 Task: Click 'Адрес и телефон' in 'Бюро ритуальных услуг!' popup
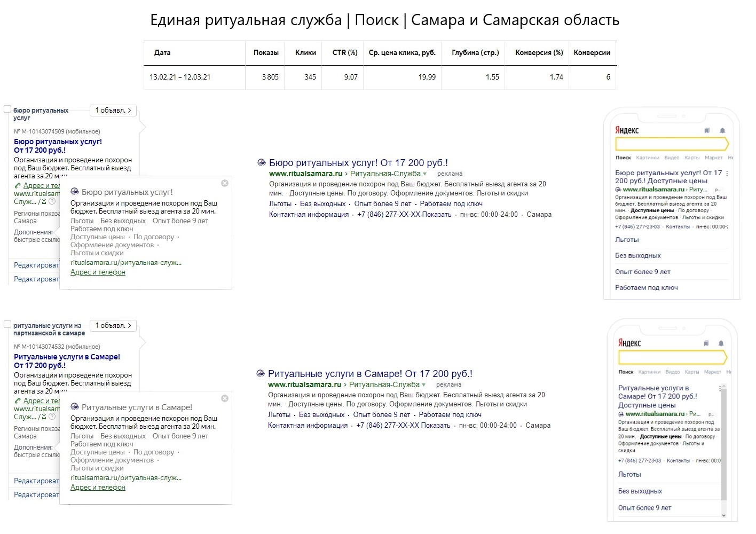click(x=98, y=272)
